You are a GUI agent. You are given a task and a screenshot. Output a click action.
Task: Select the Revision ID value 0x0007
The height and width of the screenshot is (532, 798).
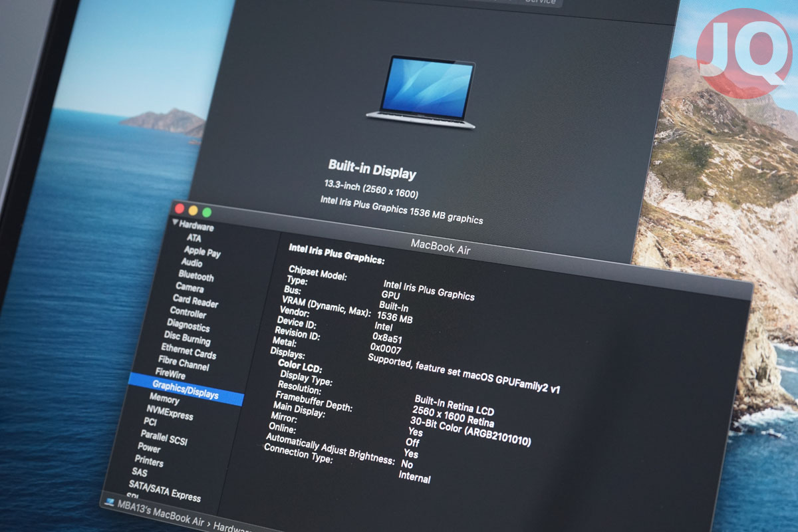click(x=386, y=348)
